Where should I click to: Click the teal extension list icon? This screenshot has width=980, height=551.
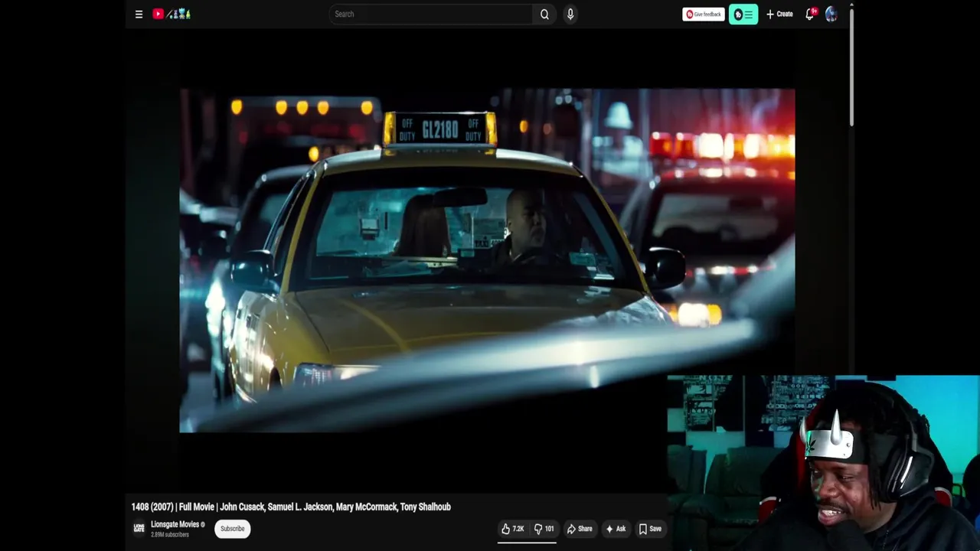tap(743, 14)
